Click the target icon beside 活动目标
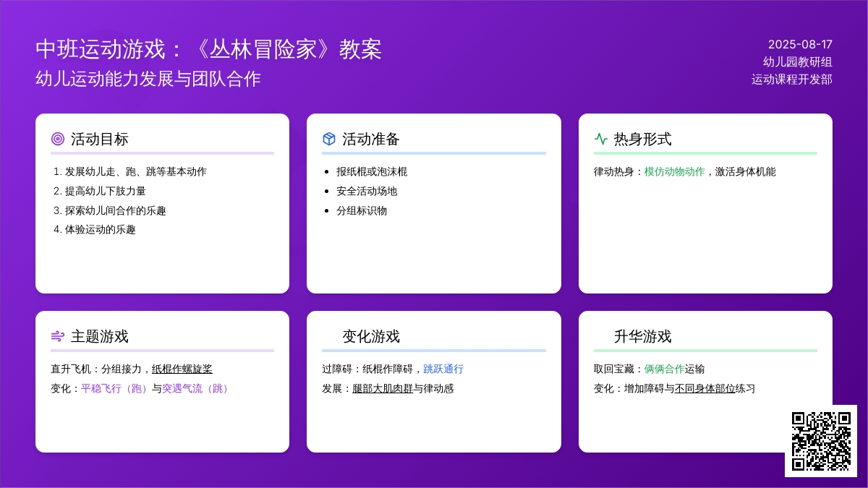Viewport: 868px width, 488px height. point(58,139)
